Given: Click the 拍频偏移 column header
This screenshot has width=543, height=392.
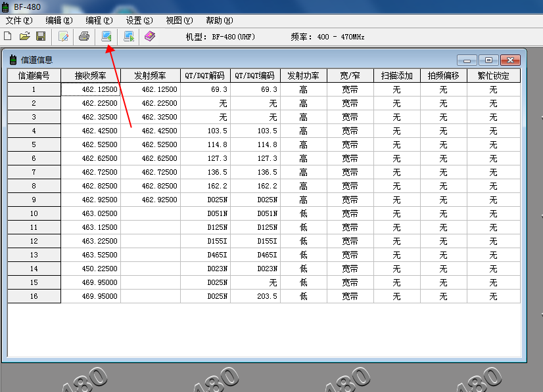Looking at the screenshot, I should (444, 76).
